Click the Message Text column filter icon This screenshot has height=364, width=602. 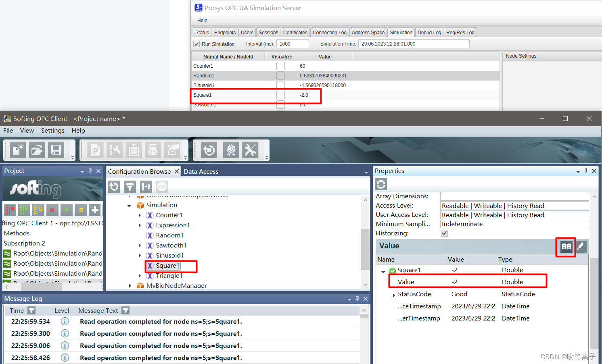[x=125, y=310]
